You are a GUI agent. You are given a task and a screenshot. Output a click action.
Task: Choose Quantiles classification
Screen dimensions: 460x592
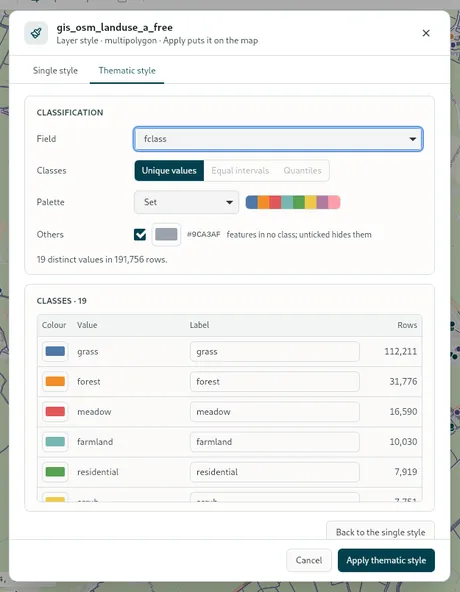(303, 171)
